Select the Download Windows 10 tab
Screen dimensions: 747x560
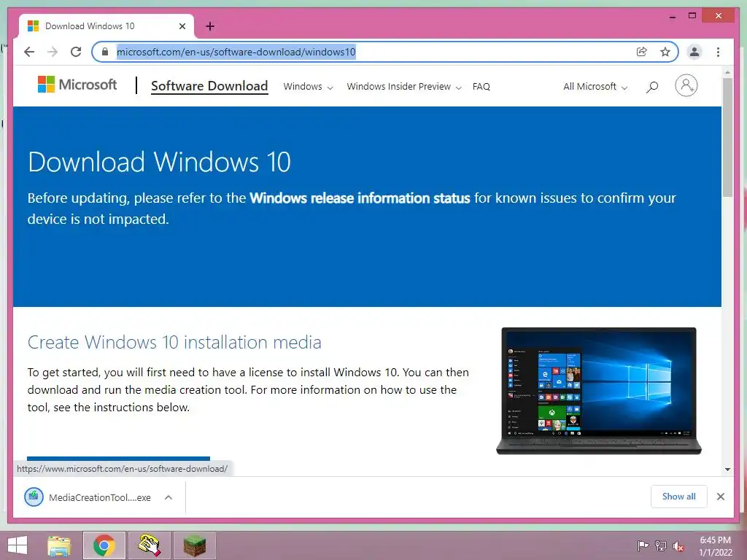107,26
